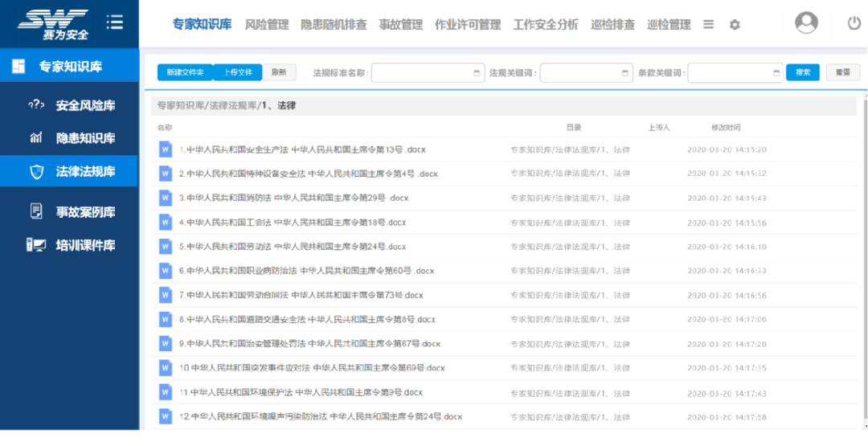Select 事故案例库 in the sidebar

[x=85, y=212]
